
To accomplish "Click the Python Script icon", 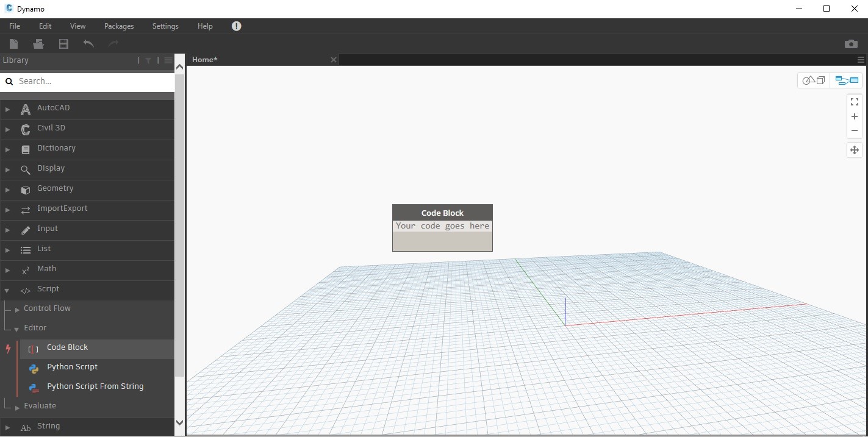I will (34, 369).
